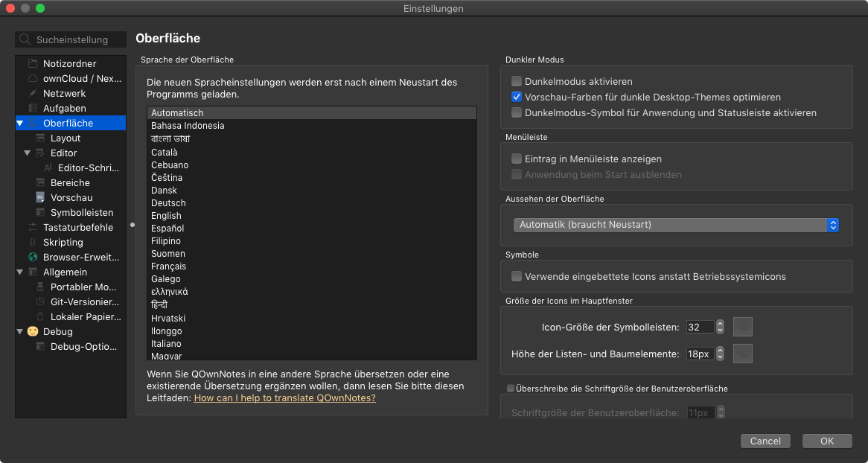Click the Lokaler Papierkorb trash icon
Image resolution: width=868 pixels, height=463 pixels.
click(x=40, y=317)
